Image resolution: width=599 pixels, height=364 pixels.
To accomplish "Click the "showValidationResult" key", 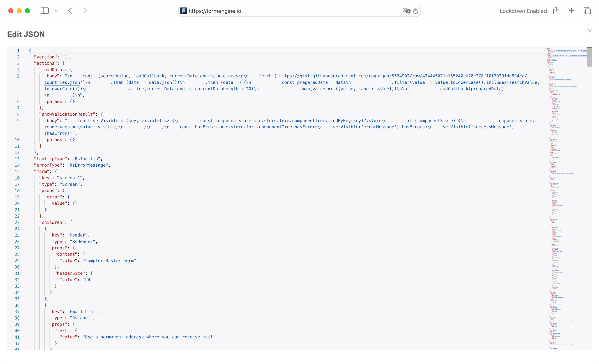I will [67, 114].
